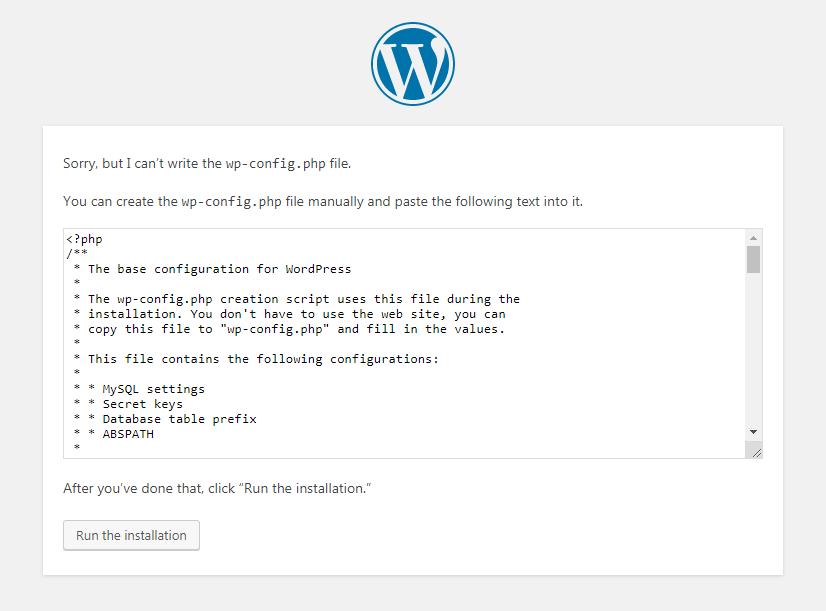Screen dimensions: 826x611
Task: Click the textarea resize handle corner
Action: point(756,452)
